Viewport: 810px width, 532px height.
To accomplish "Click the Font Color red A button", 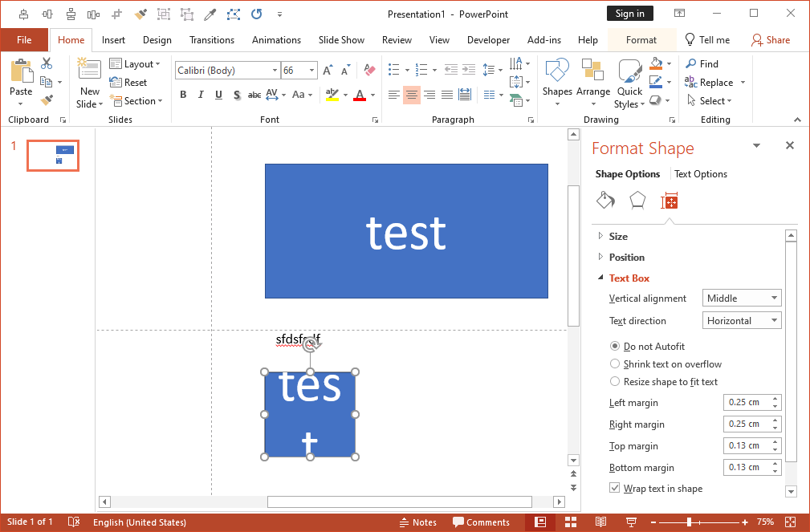I will [x=360, y=95].
